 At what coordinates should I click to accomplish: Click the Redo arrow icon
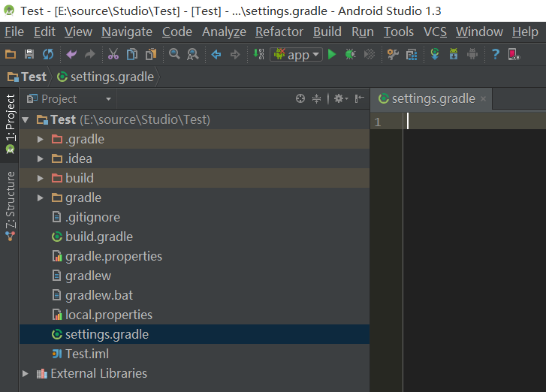[x=90, y=54]
